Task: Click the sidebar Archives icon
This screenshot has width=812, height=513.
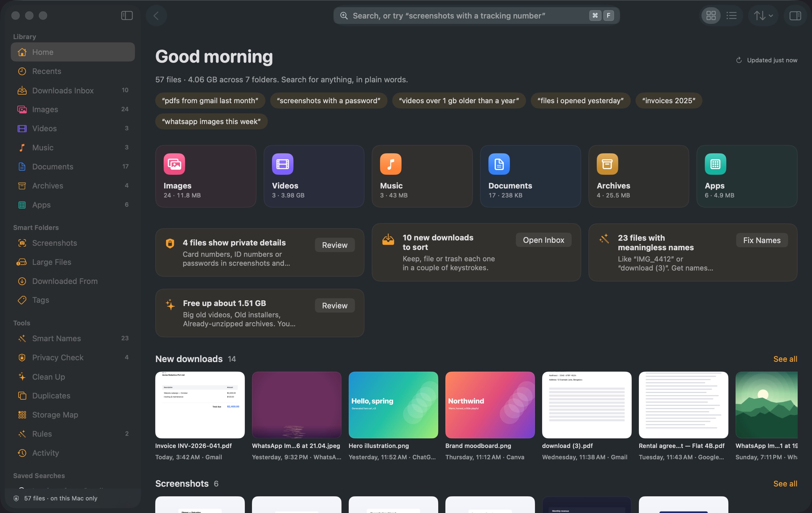Action: (22, 186)
